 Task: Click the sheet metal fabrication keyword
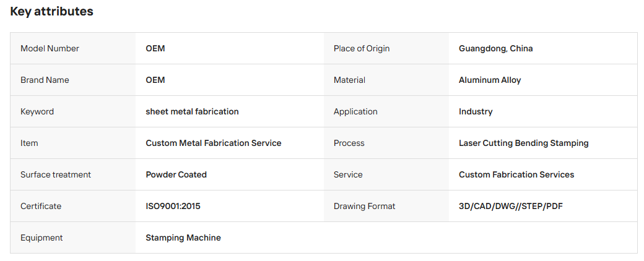point(192,111)
